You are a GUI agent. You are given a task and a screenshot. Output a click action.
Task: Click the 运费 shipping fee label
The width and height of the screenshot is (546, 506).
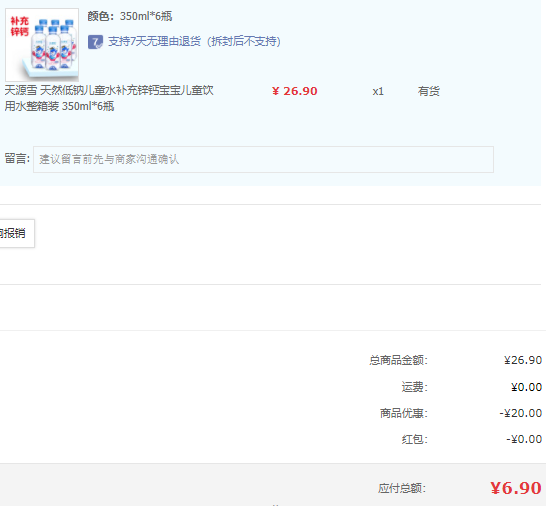(414, 387)
